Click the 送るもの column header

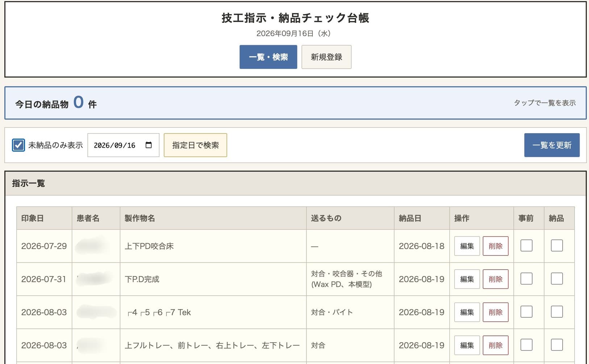[350, 218]
